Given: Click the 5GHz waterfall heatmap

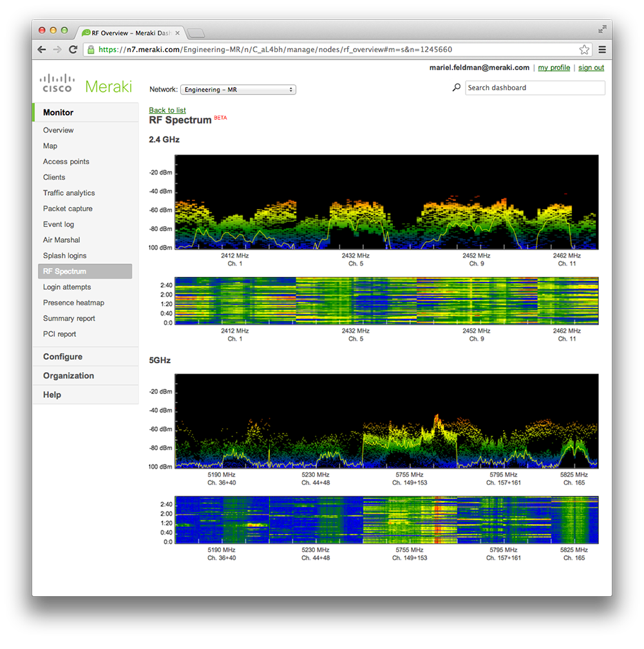Looking at the screenshot, I should (x=386, y=520).
